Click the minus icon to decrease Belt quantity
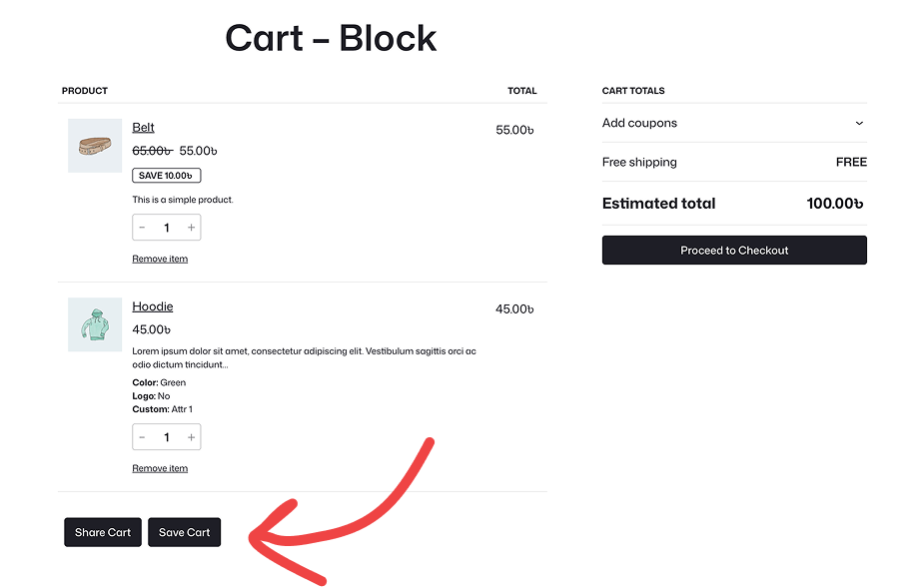924x587 pixels. pos(142,227)
